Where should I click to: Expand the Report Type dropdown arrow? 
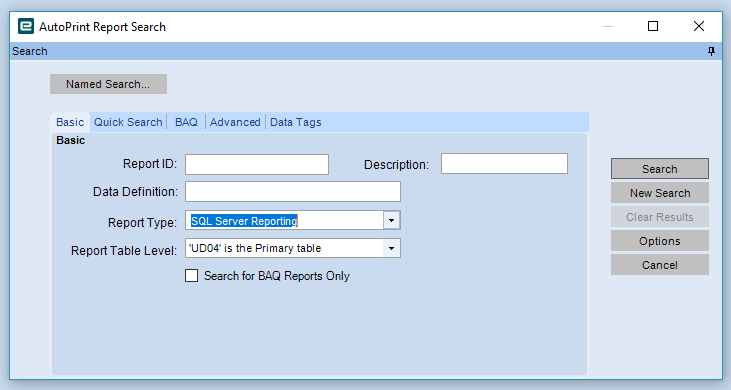click(x=391, y=220)
